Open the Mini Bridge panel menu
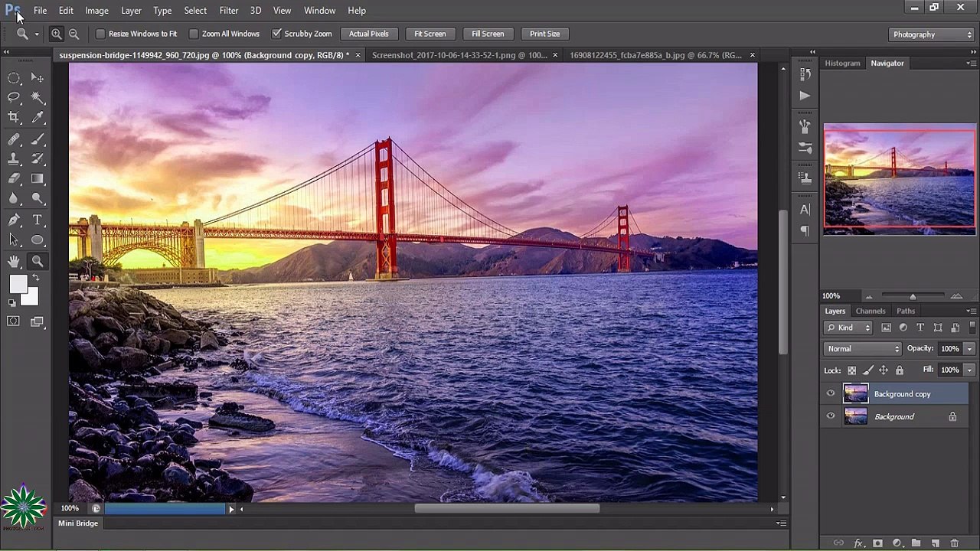 (781, 523)
